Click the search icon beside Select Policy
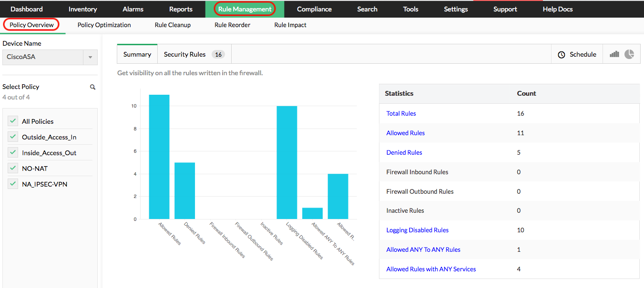 [93, 87]
